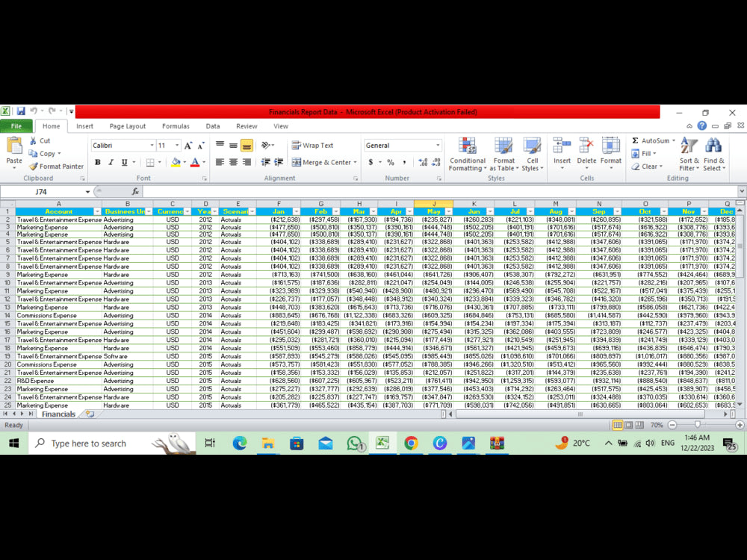
Task: Switch to Page Break Preview in status bar
Action: (639, 425)
